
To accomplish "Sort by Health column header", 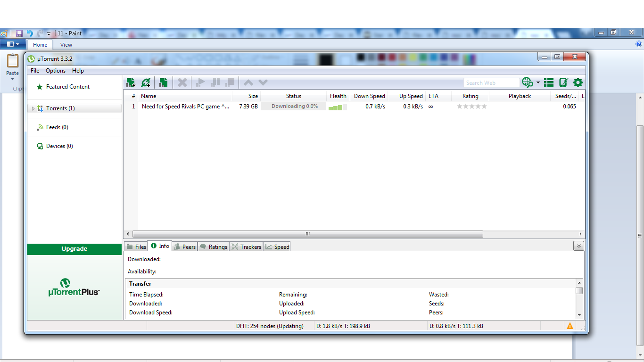I will [x=338, y=96].
